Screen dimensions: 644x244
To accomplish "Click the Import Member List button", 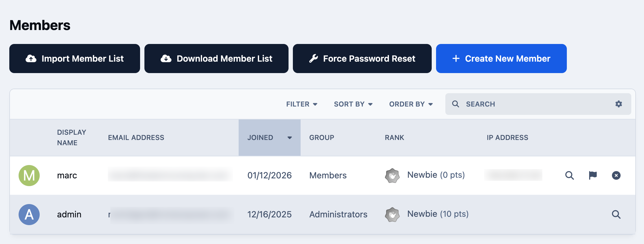I will click(75, 59).
